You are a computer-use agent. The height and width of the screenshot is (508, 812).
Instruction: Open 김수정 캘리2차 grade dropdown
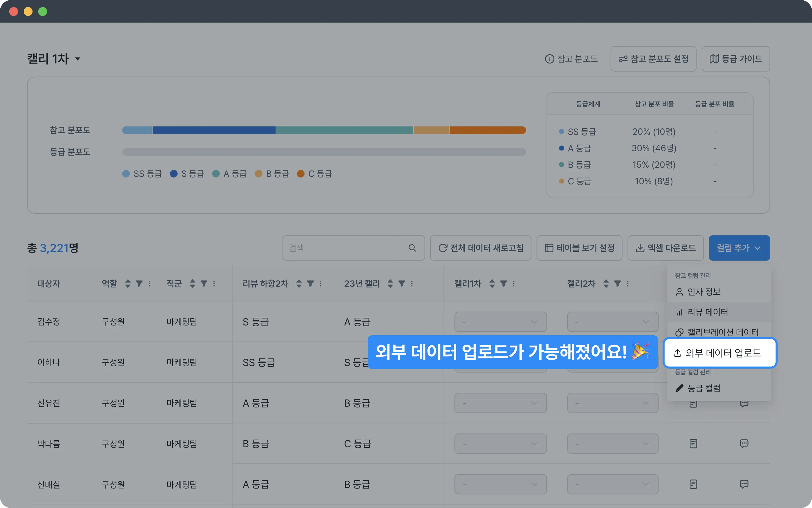tap(613, 322)
